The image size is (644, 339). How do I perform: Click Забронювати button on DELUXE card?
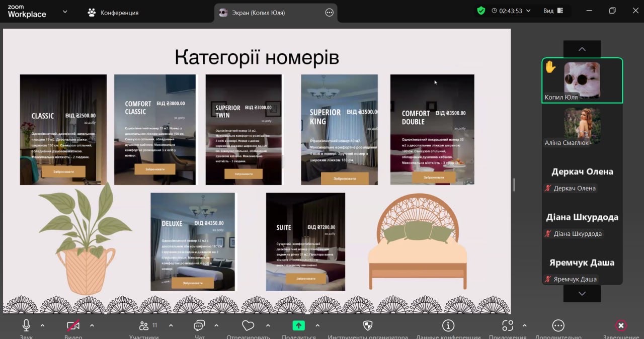(x=193, y=283)
